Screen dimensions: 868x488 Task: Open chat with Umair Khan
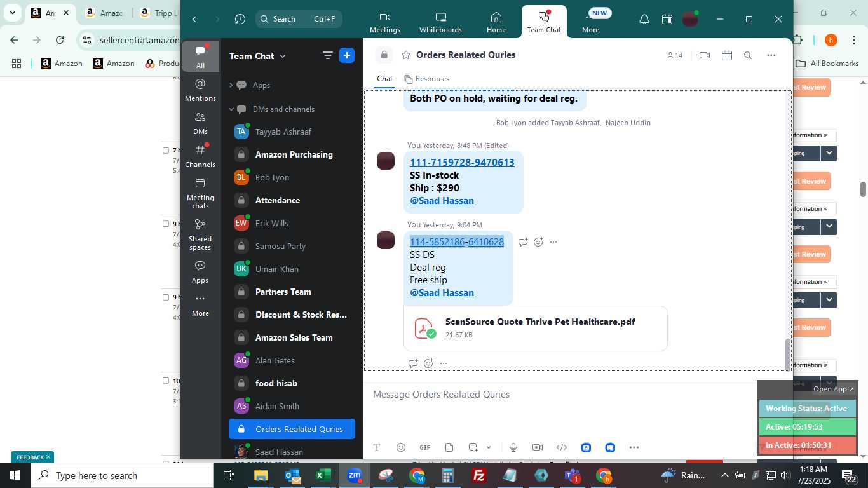click(292, 269)
